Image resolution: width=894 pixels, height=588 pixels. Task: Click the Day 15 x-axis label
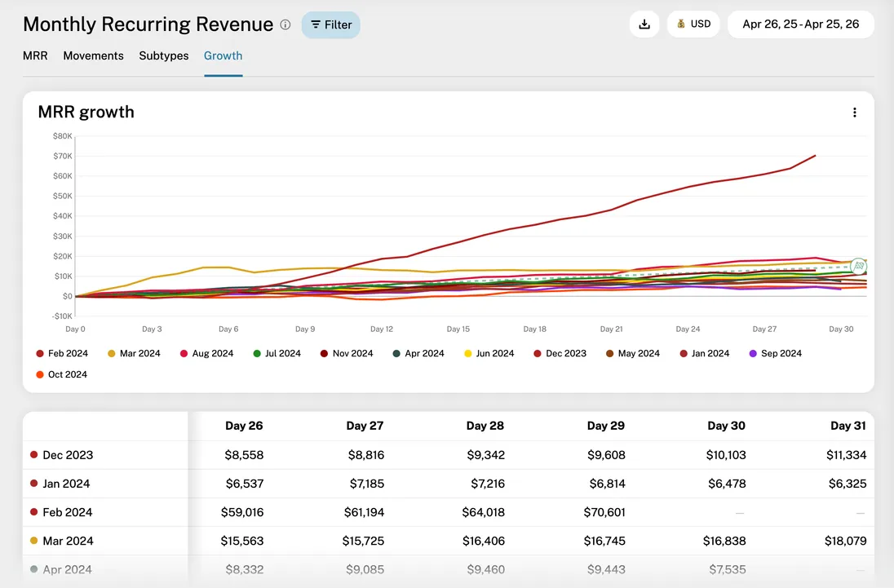click(458, 329)
